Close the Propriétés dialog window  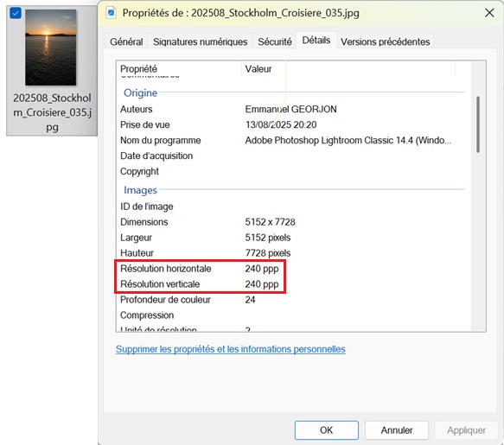coord(489,13)
